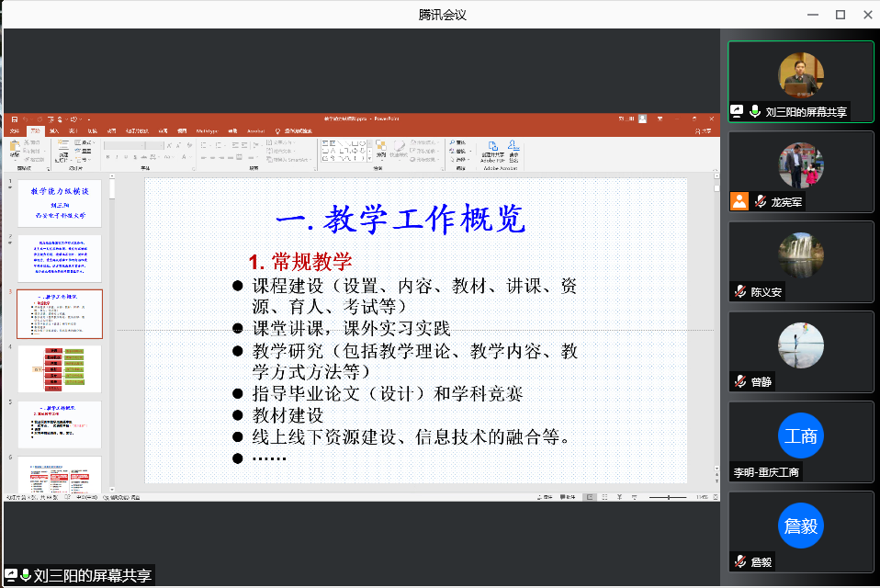Image resolution: width=880 pixels, height=588 pixels.
Task: Click the blue 工商 avatar circle
Action: 800,435
